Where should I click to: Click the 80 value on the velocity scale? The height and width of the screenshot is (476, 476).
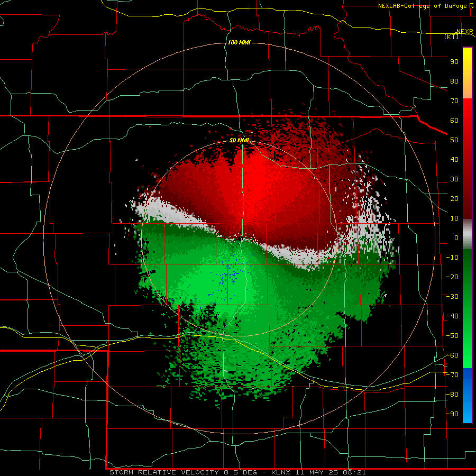pyautogui.click(x=454, y=81)
